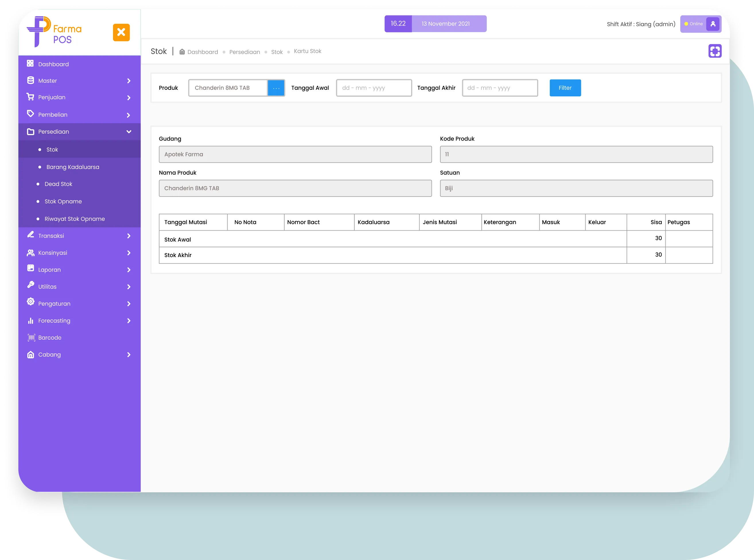Click the Konsinyasi people icon
754x560 pixels.
[x=30, y=252]
